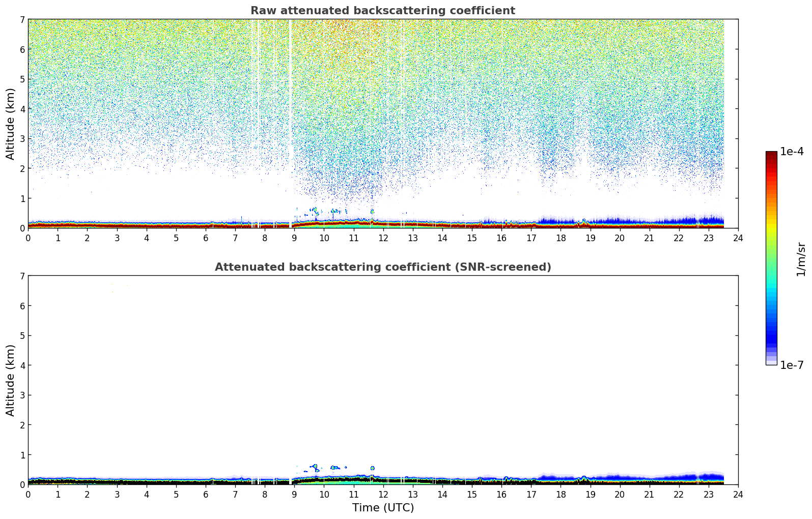Pick the deep blue band in the colorbar

(771, 336)
